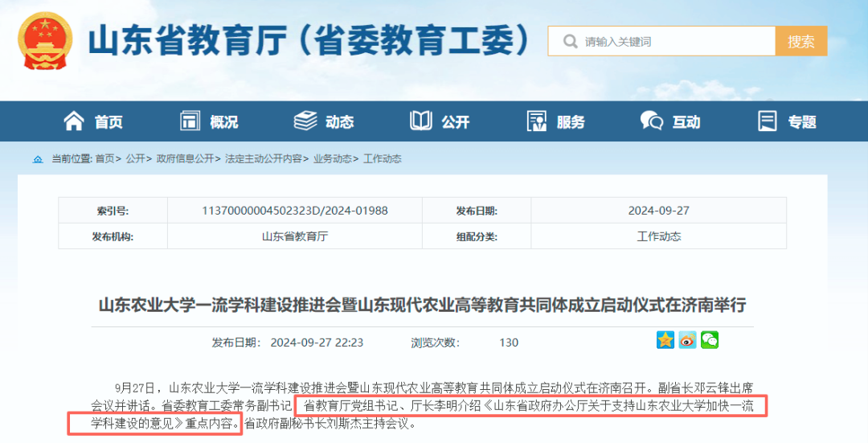Click the 浏览次数 label
This screenshot has width=868, height=443.
(x=435, y=343)
